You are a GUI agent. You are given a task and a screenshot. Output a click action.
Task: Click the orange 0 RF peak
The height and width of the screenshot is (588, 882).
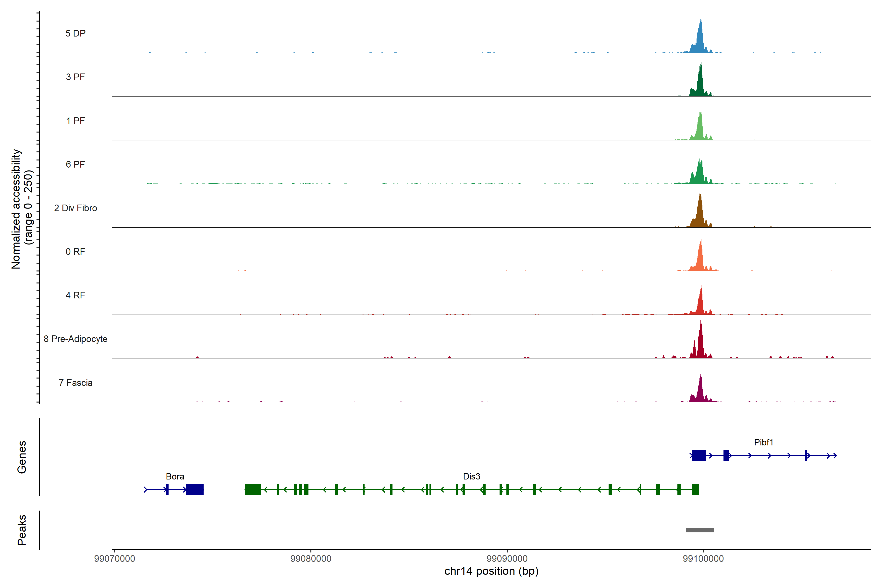pyautogui.click(x=700, y=261)
